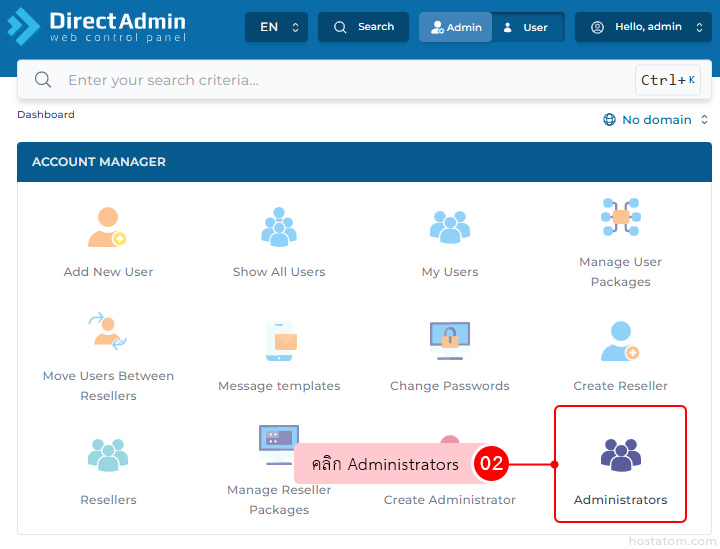Open the Hello, admin account menu
The height and width of the screenshot is (549, 720).
[x=643, y=27]
